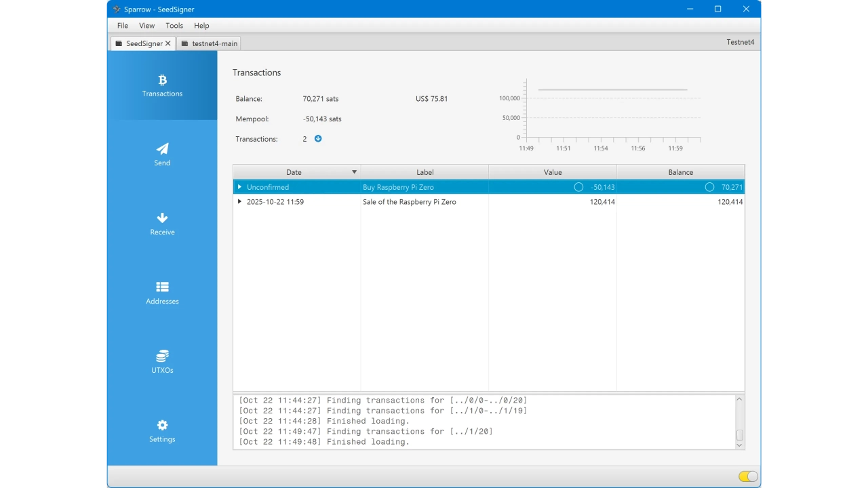The image size is (868, 488).
Task: Sort by the Value column header
Action: click(553, 172)
